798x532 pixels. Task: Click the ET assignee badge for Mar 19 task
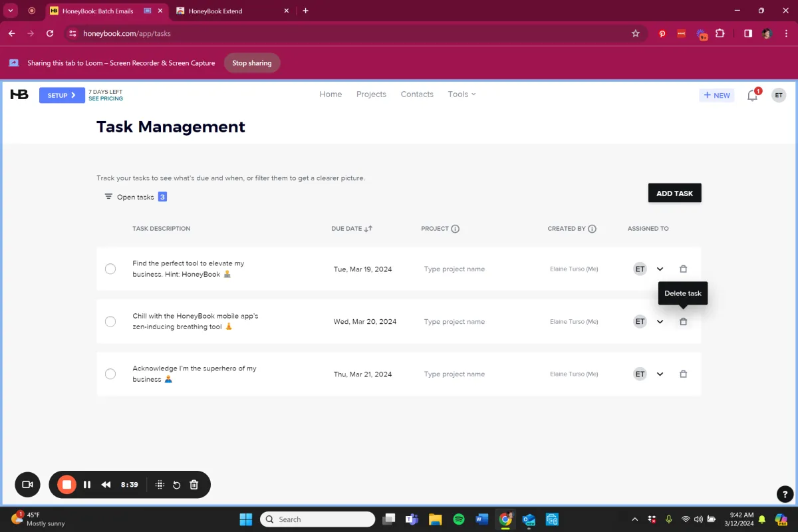click(x=640, y=269)
